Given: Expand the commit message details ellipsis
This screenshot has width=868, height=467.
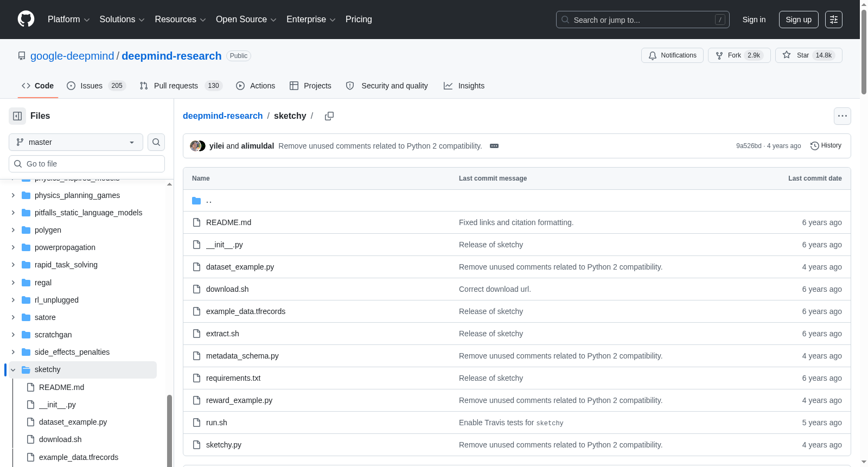Looking at the screenshot, I should (x=494, y=146).
